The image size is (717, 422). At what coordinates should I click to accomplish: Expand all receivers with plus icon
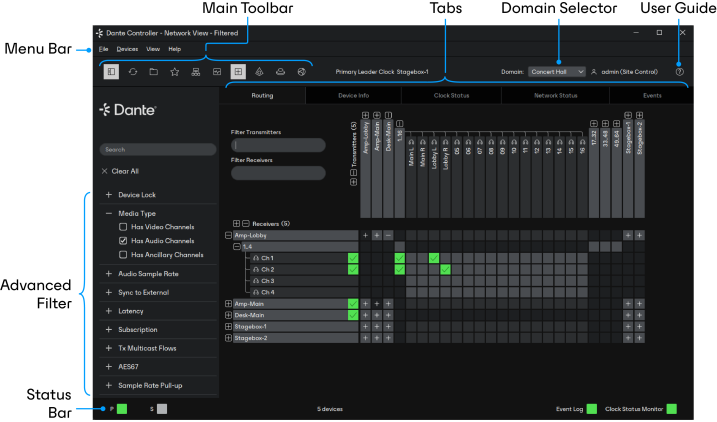pyautogui.click(x=236, y=224)
